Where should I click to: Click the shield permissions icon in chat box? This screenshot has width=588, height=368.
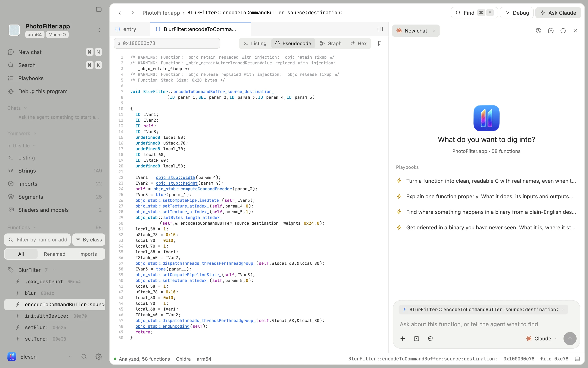430,339
